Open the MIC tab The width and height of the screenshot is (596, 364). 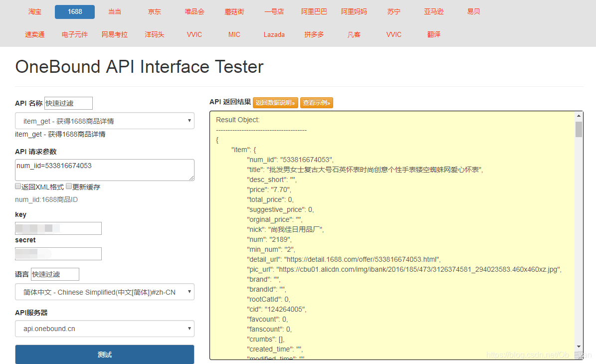coord(234,34)
